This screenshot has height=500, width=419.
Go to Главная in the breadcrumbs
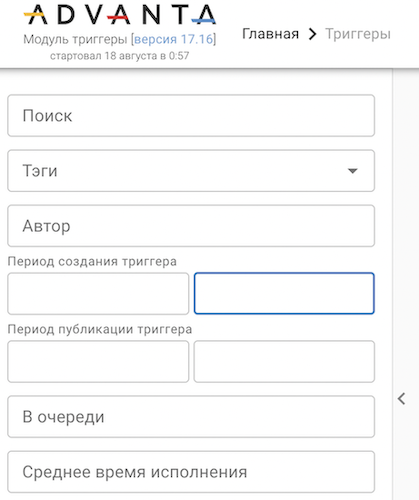point(270,34)
